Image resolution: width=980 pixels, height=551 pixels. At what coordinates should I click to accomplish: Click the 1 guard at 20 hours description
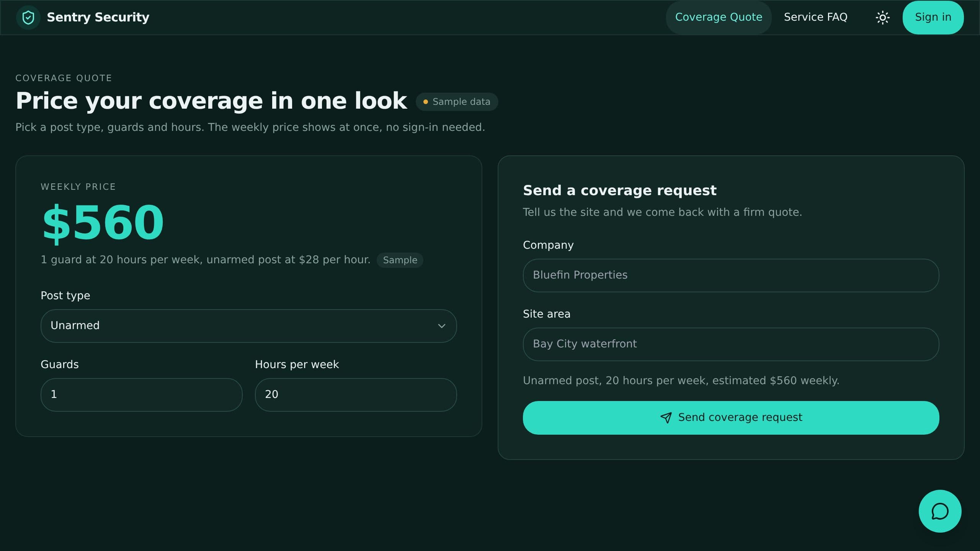pyautogui.click(x=206, y=260)
